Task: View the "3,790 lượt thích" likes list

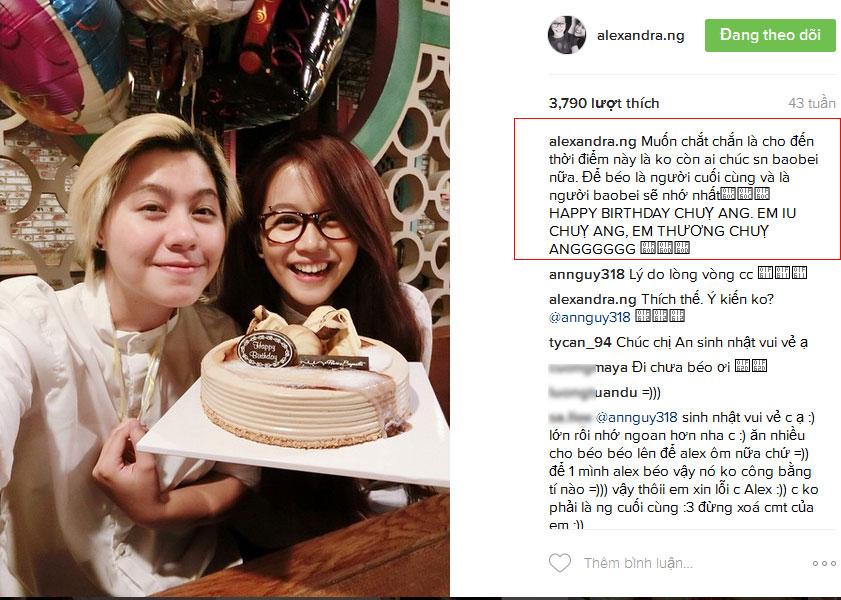Action: [604, 103]
